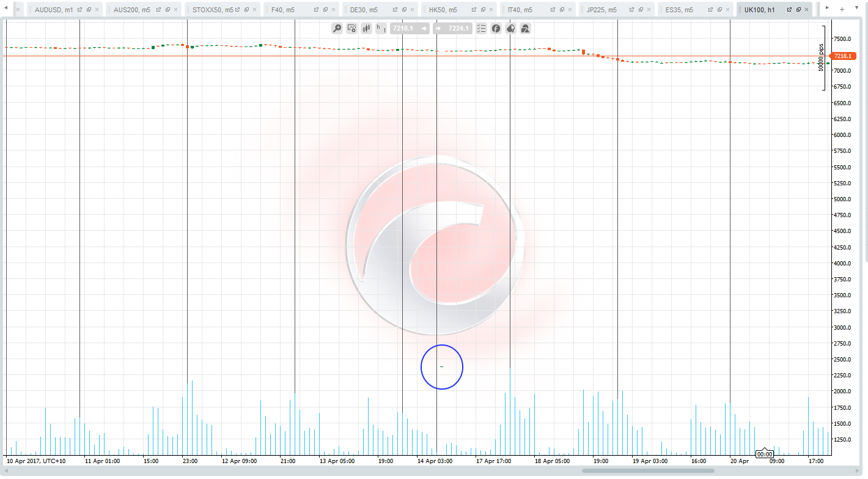868x479 pixels.
Task: Pop out the AUDUSD, m1 chart
Action: pyautogui.click(x=79, y=10)
